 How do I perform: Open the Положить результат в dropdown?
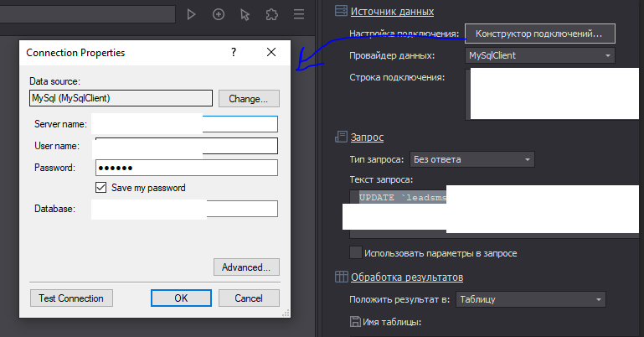coord(530,299)
